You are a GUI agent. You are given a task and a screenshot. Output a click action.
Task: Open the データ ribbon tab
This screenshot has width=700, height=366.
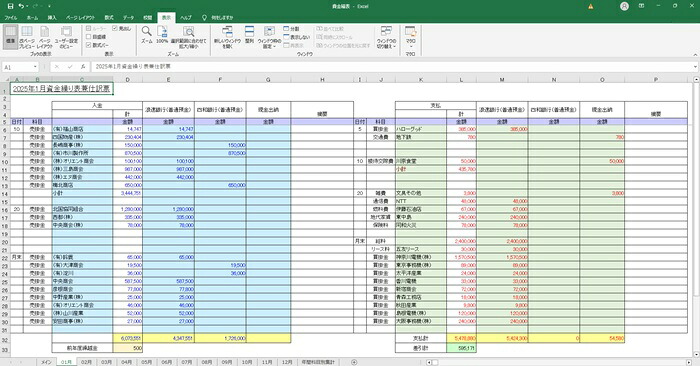coord(129,17)
